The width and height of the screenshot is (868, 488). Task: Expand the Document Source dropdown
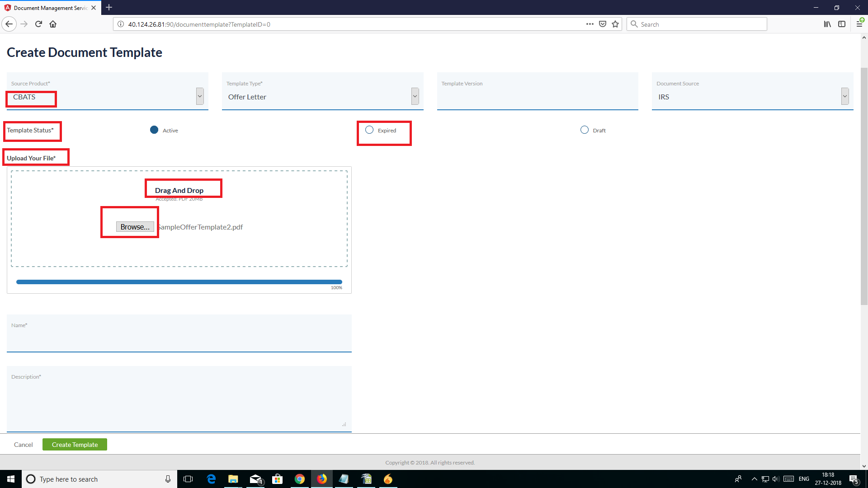pos(844,96)
